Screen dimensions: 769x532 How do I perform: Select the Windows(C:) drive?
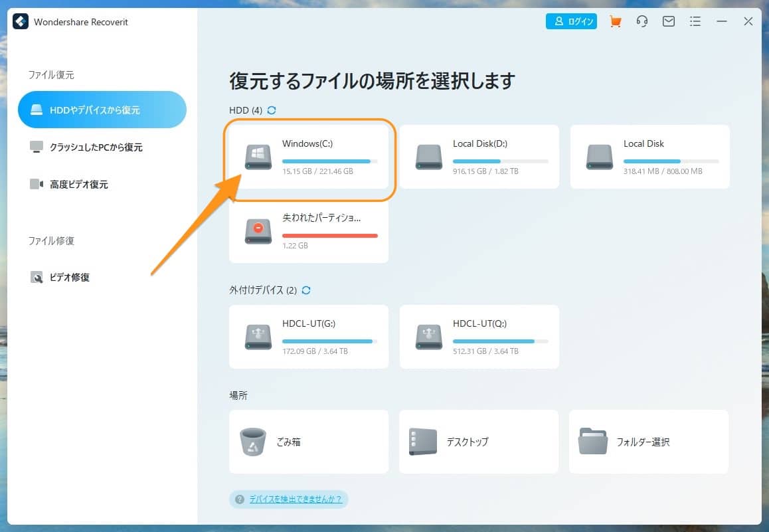point(309,157)
